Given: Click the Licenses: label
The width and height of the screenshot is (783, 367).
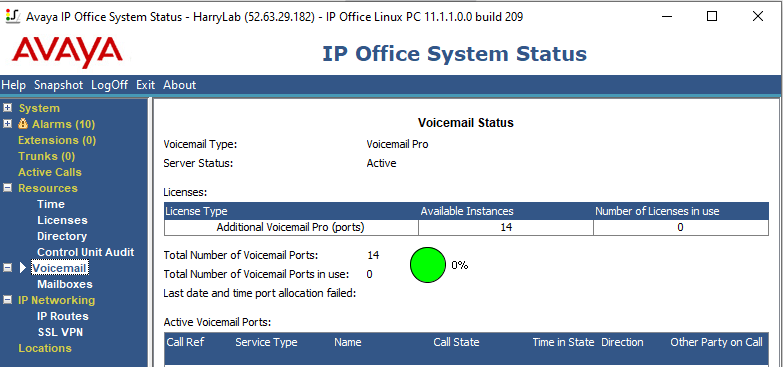Looking at the screenshot, I should [185, 192].
